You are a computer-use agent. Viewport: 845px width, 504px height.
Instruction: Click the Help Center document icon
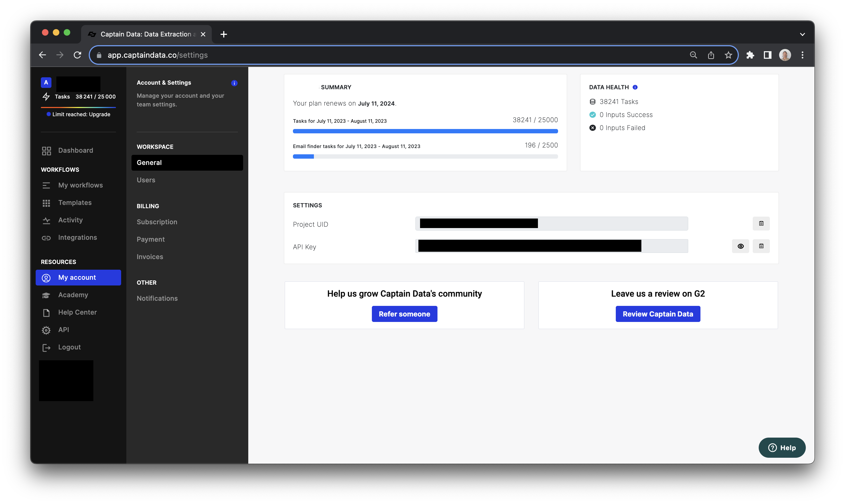click(x=46, y=312)
